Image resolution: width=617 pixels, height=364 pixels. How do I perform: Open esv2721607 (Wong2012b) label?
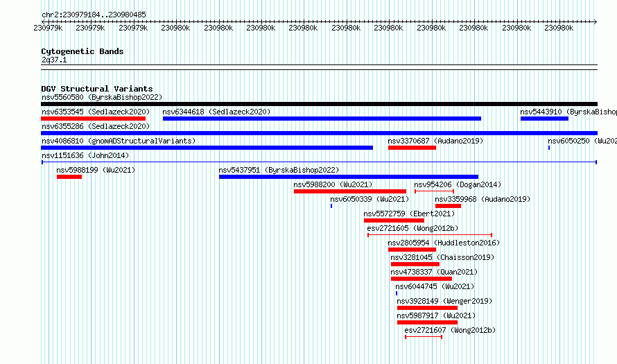(450, 330)
